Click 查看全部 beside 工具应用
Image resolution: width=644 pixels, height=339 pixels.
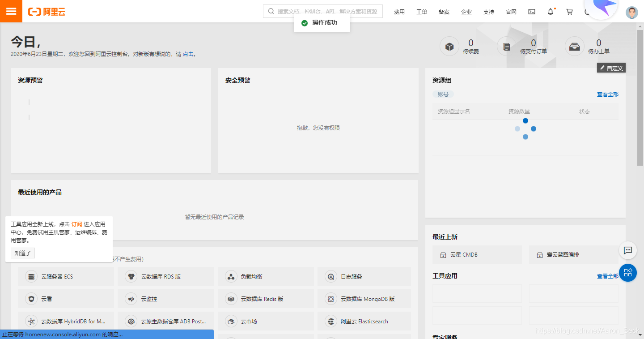pos(608,276)
